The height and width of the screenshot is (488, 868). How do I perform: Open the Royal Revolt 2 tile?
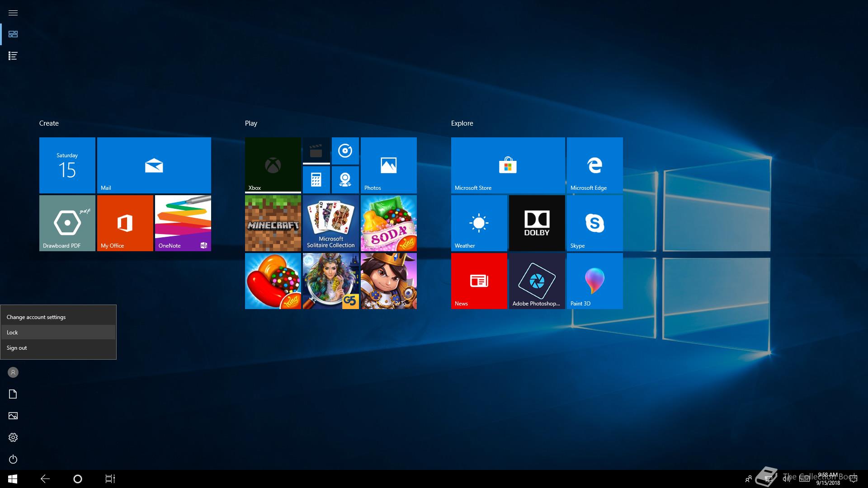pos(389,281)
